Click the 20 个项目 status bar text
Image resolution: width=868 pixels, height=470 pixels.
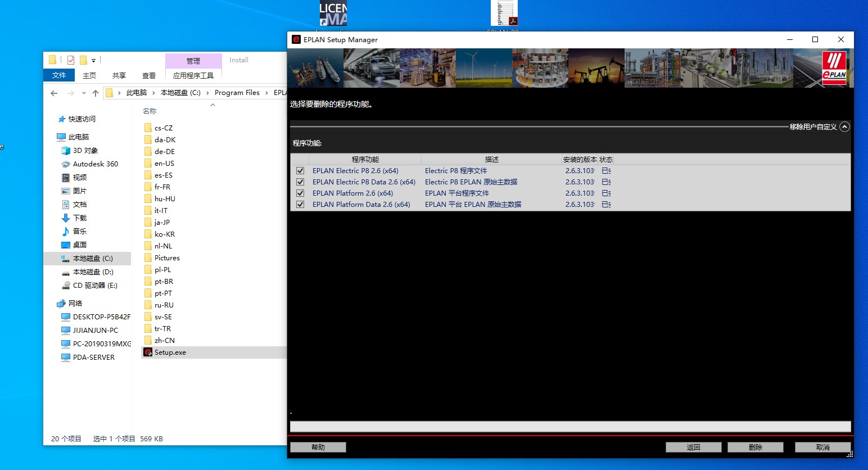66,439
